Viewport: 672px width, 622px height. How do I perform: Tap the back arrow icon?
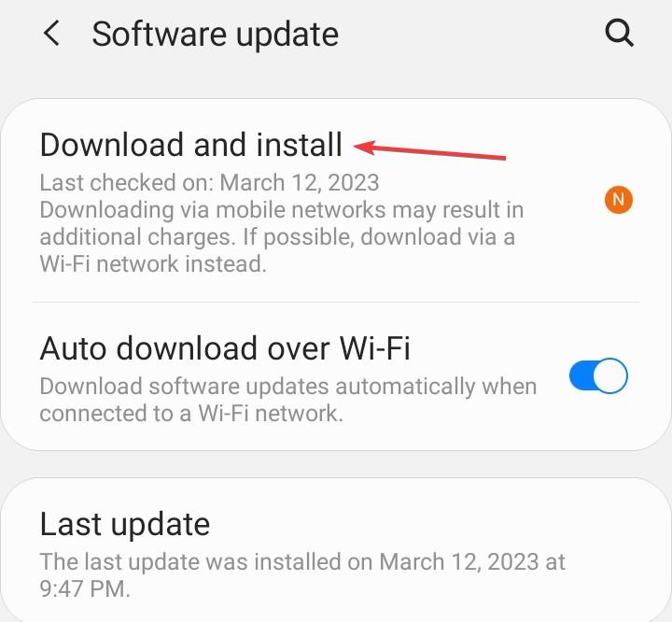pyautogui.click(x=51, y=34)
